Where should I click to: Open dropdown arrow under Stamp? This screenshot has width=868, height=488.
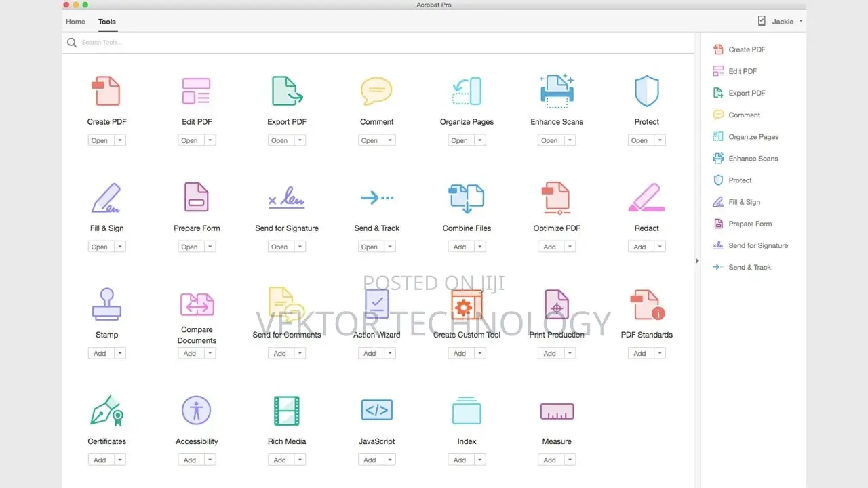119,353
